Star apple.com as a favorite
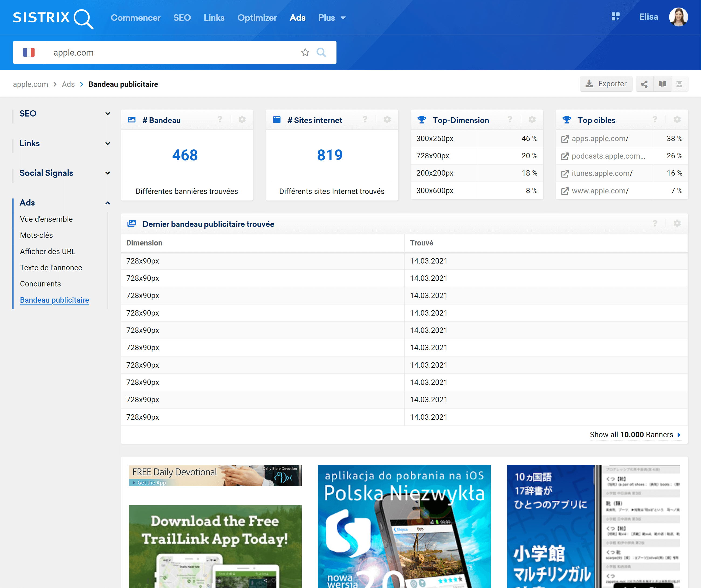This screenshot has width=701, height=588. 305,52
